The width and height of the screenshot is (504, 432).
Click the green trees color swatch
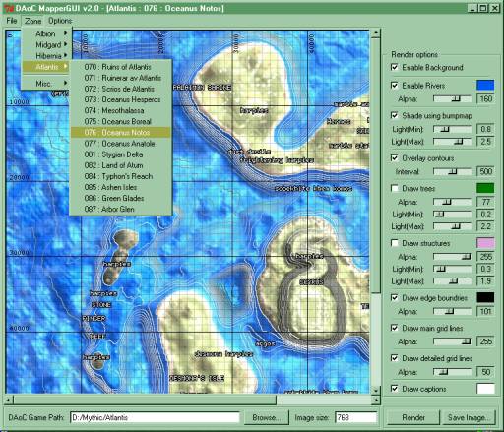click(x=485, y=188)
